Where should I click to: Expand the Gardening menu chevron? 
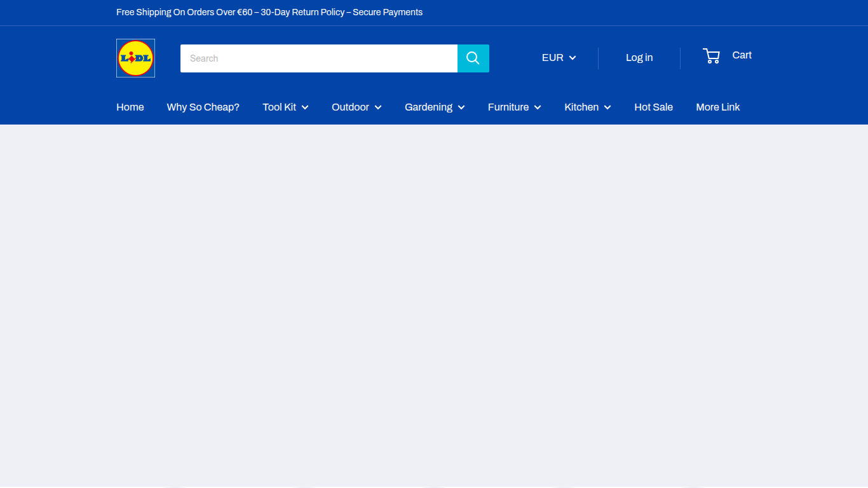pyautogui.click(x=461, y=108)
